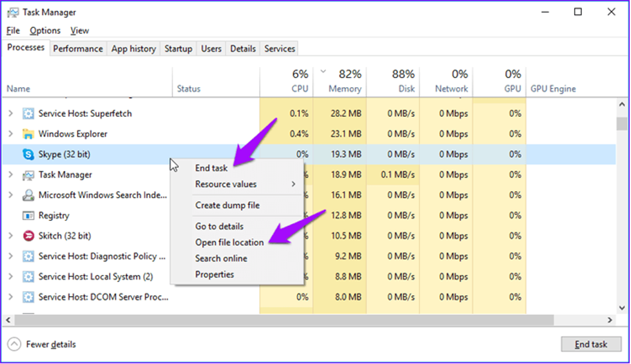Switch to the App history tab

(x=134, y=48)
